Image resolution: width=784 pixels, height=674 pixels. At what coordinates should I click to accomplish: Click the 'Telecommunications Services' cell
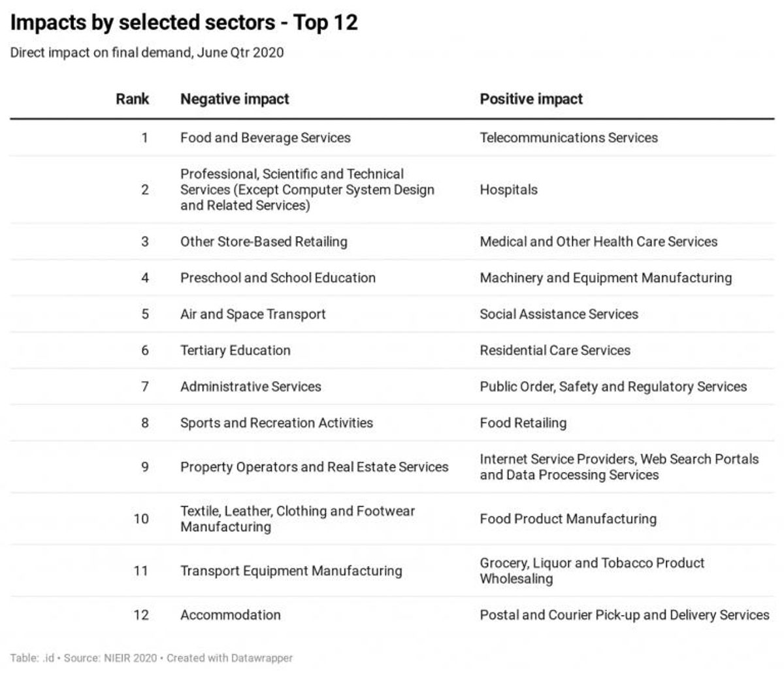coord(568,138)
